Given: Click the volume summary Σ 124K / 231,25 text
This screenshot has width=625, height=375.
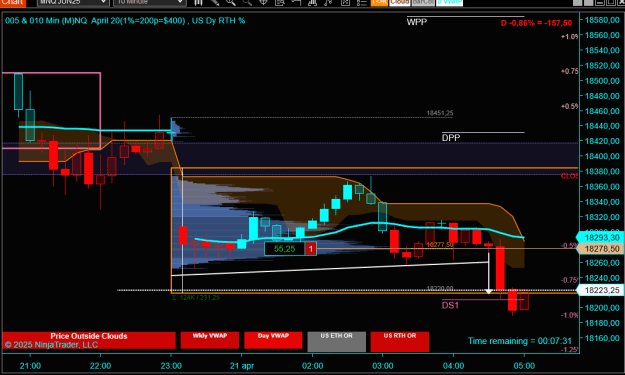Looking at the screenshot, I should click(x=196, y=297).
